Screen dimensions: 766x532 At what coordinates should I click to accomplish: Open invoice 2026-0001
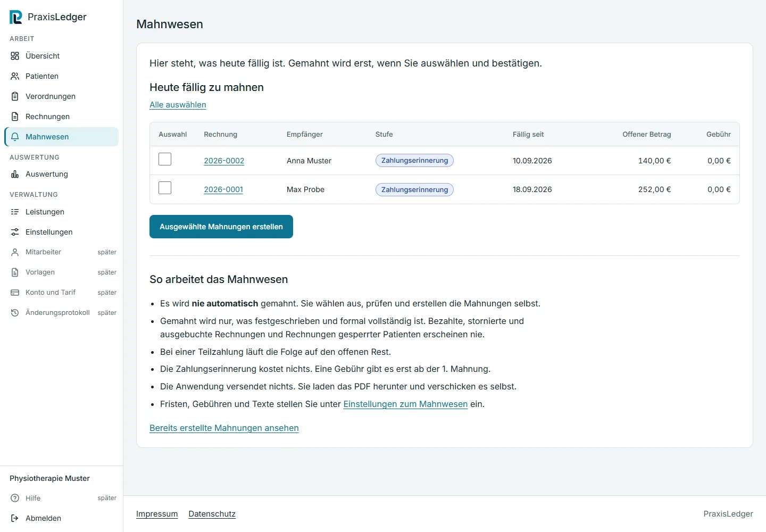pyautogui.click(x=223, y=189)
